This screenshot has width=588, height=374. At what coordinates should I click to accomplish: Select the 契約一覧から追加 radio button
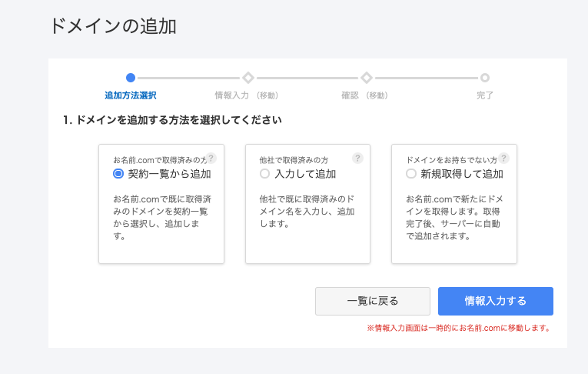point(118,174)
